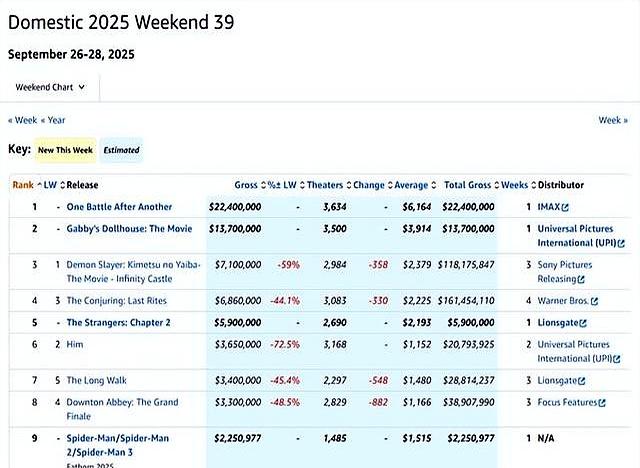Open One Battle After Another movie page
The image size is (640, 468).
(119, 207)
